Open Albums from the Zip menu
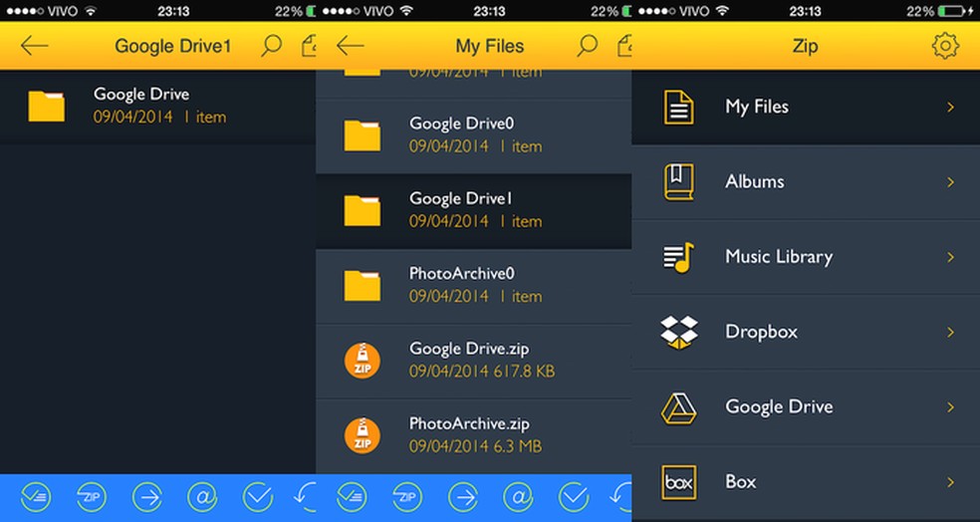This screenshot has height=522, width=980. (x=806, y=182)
